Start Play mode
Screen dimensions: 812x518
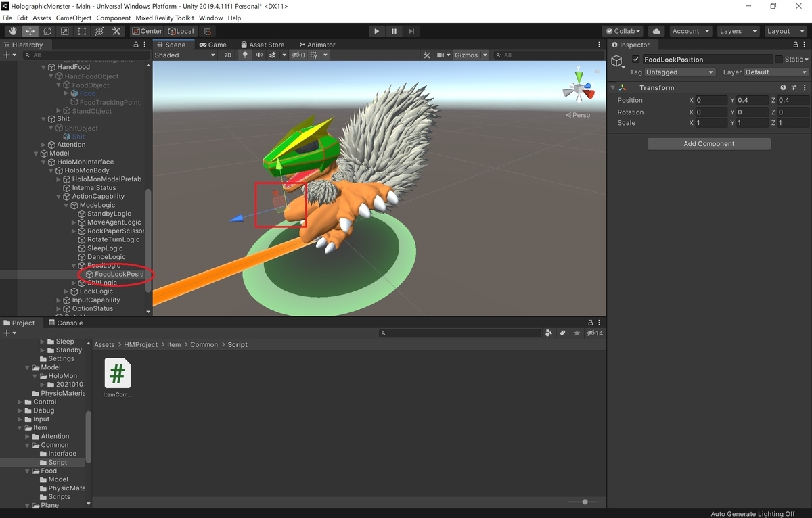pyautogui.click(x=377, y=31)
